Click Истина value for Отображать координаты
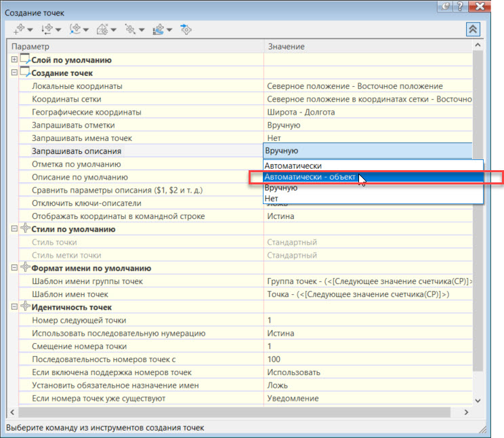The height and width of the screenshot is (438, 504). (x=280, y=216)
